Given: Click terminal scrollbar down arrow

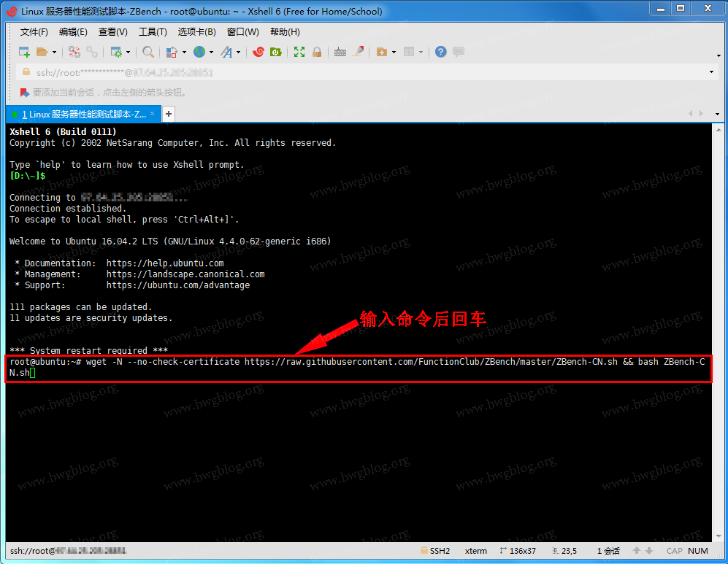Looking at the screenshot, I should [719, 536].
